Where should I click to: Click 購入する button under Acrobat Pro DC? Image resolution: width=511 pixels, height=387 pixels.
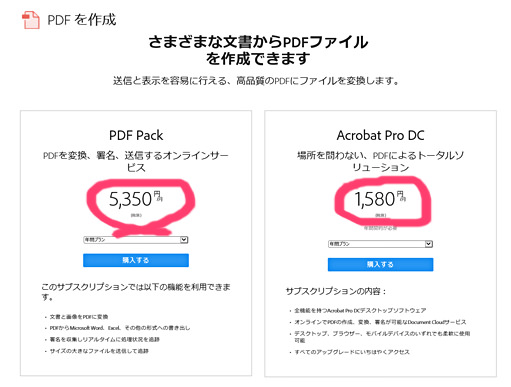pos(380,265)
